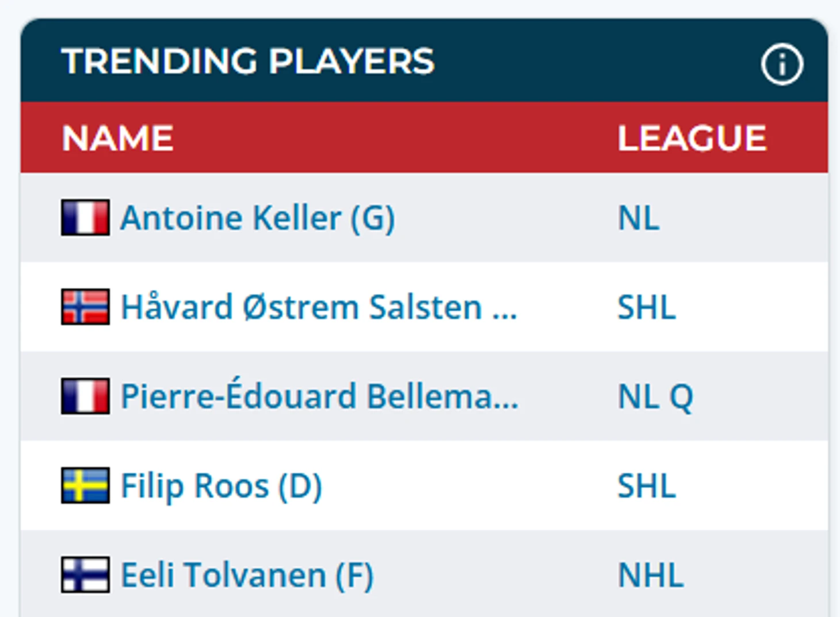Click the NAME column header

[x=117, y=138]
